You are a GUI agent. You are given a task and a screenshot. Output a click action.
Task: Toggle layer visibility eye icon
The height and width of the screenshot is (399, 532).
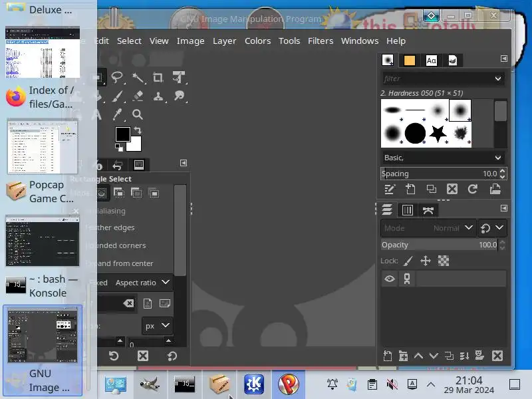(x=390, y=279)
